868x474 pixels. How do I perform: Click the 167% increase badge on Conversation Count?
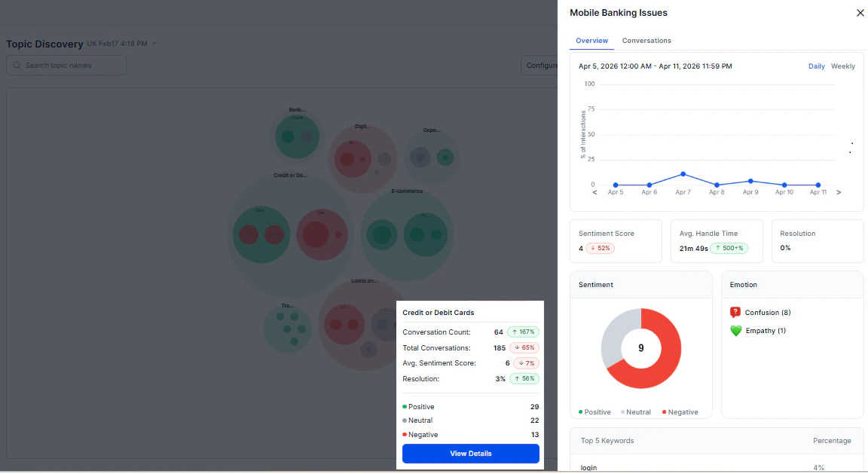click(x=524, y=332)
